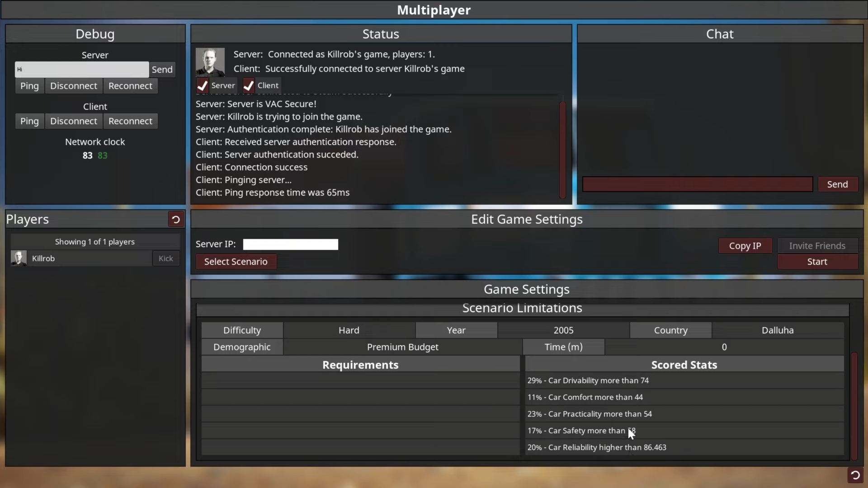Image resolution: width=868 pixels, height=488 pixels.
Task: Toggle the Server log checkbox
Action: 203,85
